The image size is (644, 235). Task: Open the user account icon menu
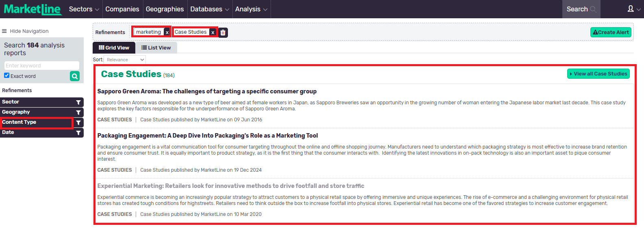pos(633,9)
